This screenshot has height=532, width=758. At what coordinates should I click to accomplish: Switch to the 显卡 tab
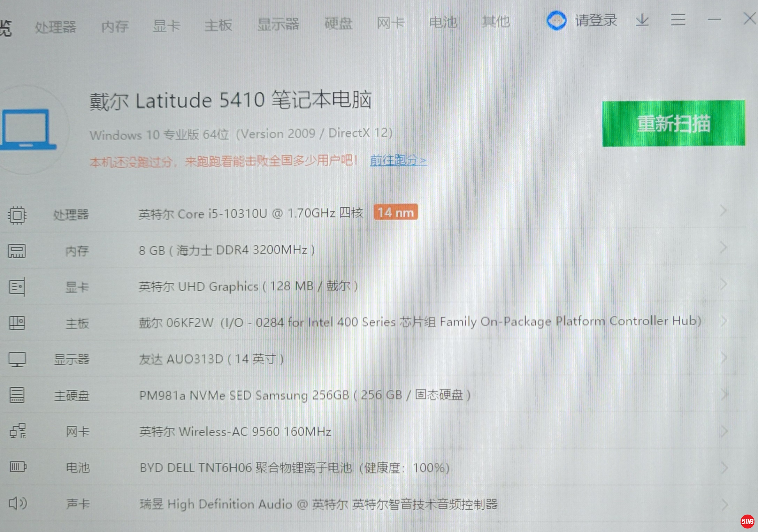point(166,26)
